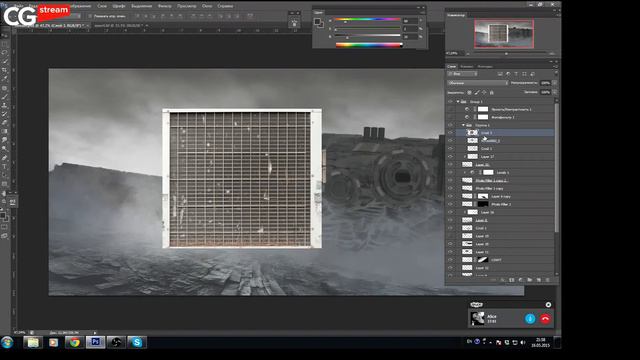Open the Справка menu
Viewport: 640px width, 360px height.
(225, 6)
